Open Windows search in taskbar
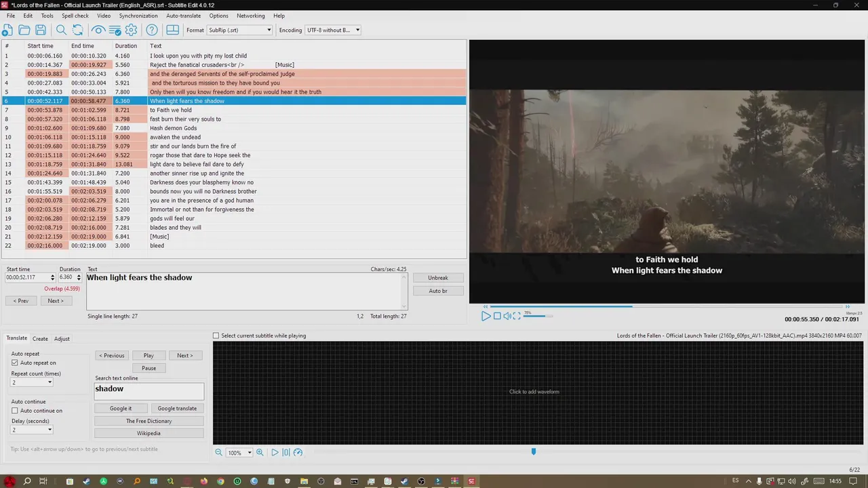This screenshot has height=488, width=868. tap(27, 481)
